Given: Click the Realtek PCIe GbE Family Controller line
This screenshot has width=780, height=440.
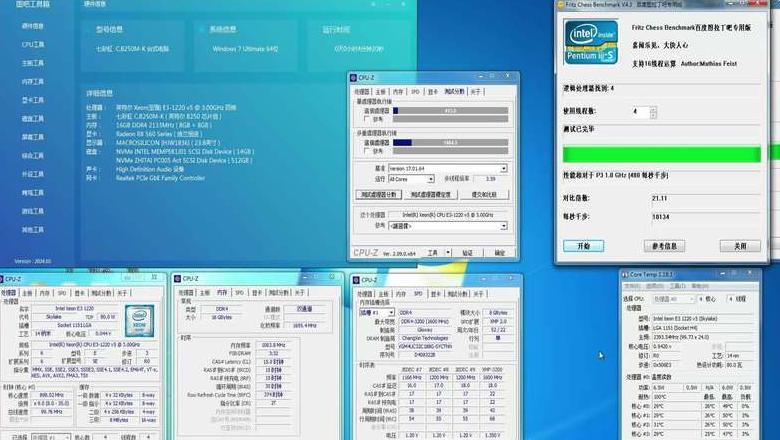Looking at the screenshot, I should [160, 178].
